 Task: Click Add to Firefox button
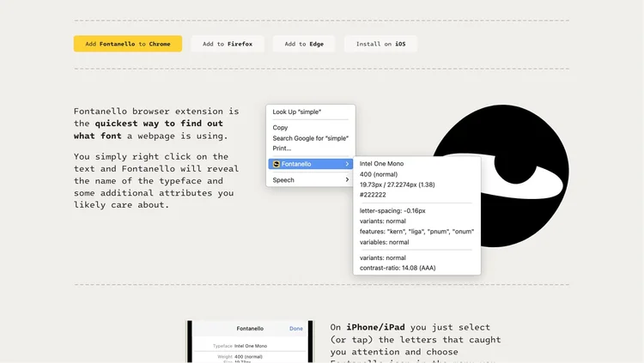228,44
